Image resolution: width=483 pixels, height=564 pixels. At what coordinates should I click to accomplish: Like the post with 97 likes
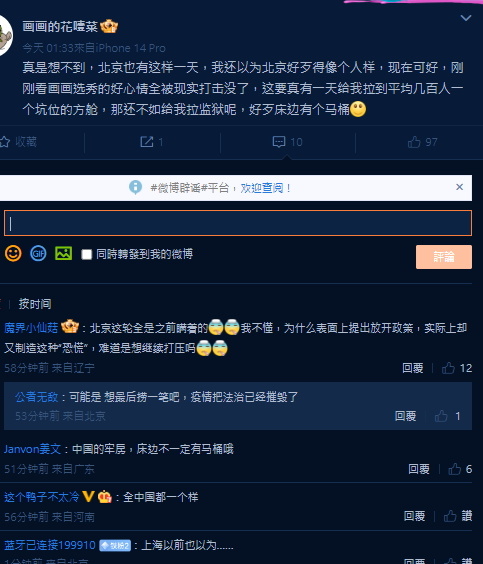423,142
